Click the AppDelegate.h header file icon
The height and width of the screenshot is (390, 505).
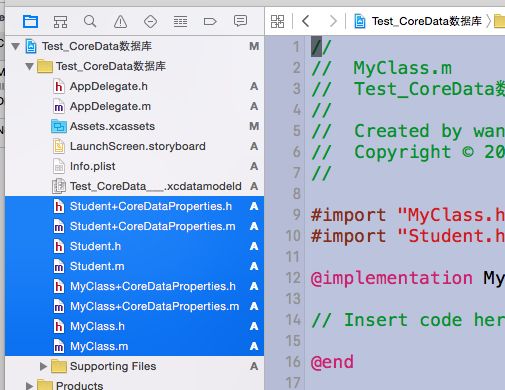pos(59,86)
